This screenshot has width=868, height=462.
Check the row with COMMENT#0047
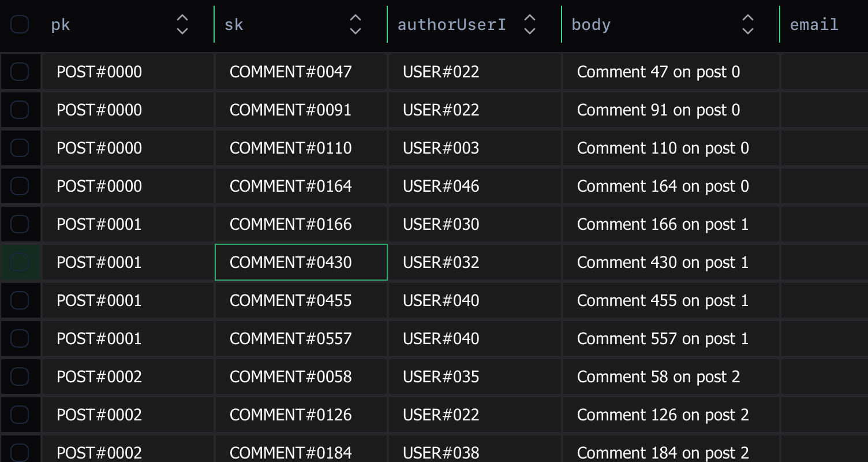20,72
